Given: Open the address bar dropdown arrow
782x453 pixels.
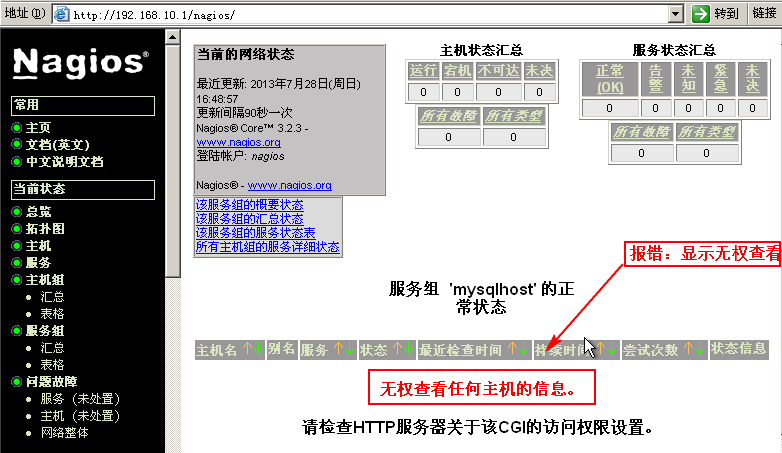Looking at the screenshot, I should tap(675, 14).
